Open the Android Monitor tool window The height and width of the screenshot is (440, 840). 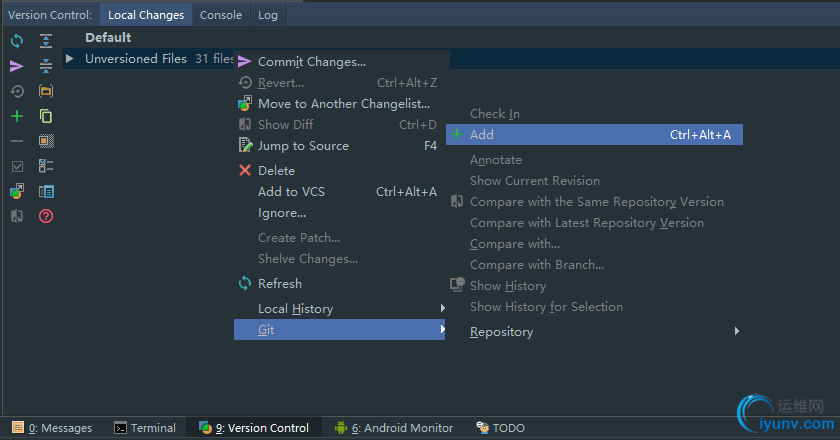(394, 428)
